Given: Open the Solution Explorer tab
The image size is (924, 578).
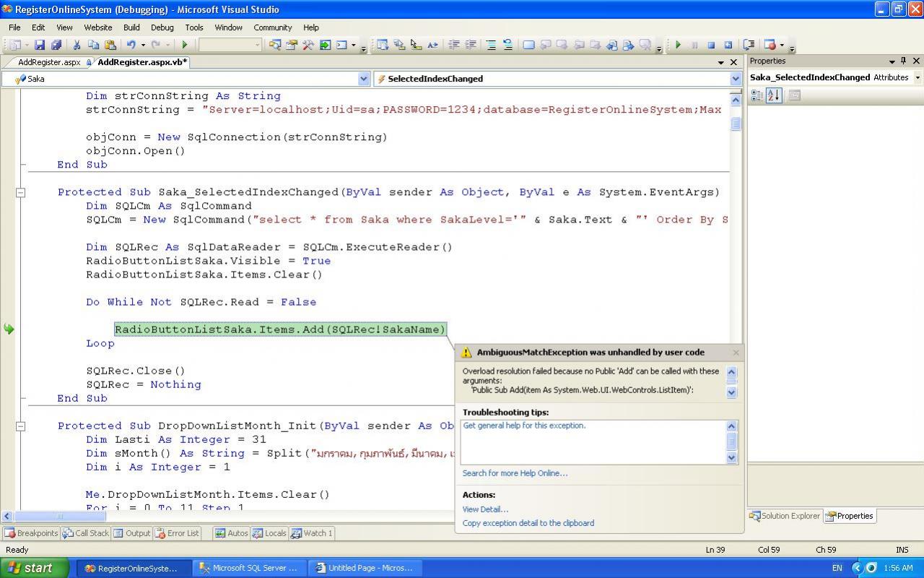Looking at the screenshot, I should [x=785, y=516].
